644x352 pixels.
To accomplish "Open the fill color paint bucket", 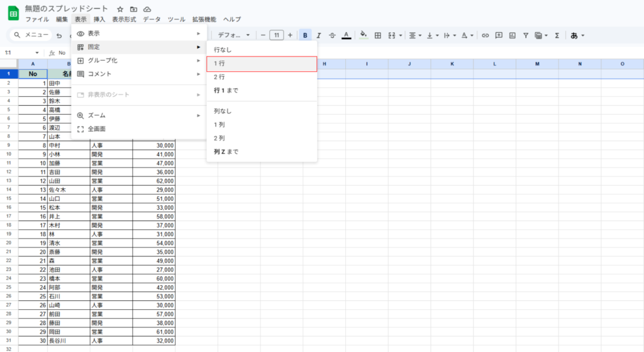I will coord(363,35).
